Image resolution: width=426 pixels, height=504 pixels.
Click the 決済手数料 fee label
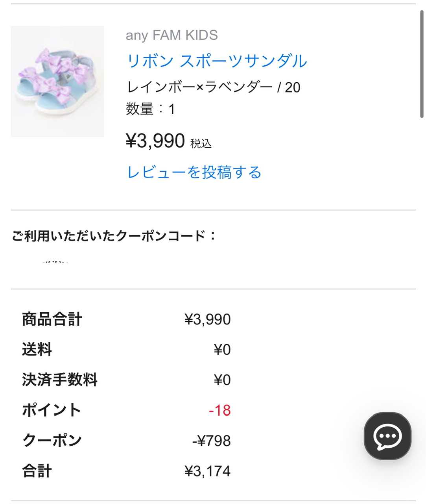tap(59, 380)
